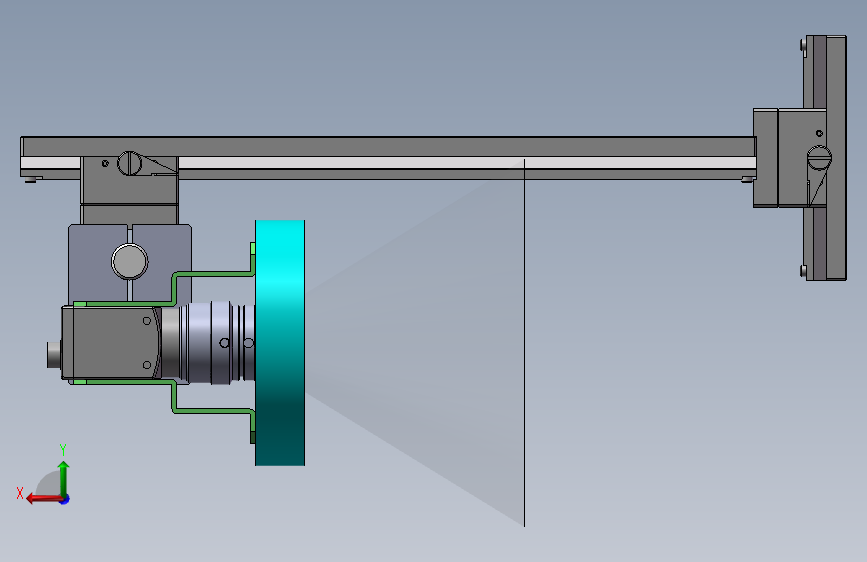This screenshot has height=562, width=867.
Task: Select the top screw on the right plate
Action: 803,45
